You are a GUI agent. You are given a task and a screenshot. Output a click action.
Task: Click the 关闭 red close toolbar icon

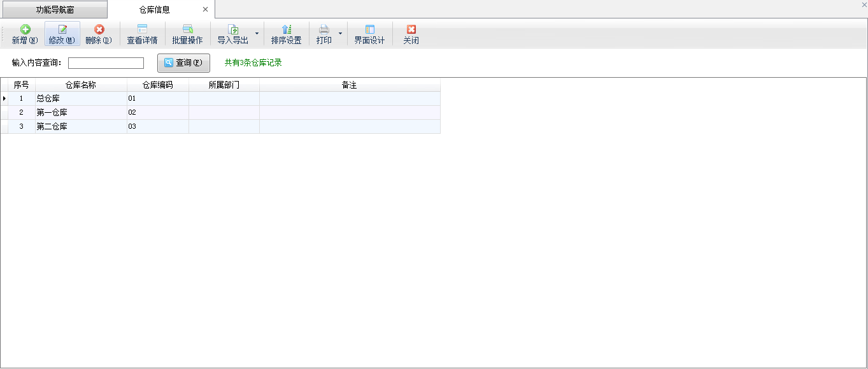click(x=411, y=29)
